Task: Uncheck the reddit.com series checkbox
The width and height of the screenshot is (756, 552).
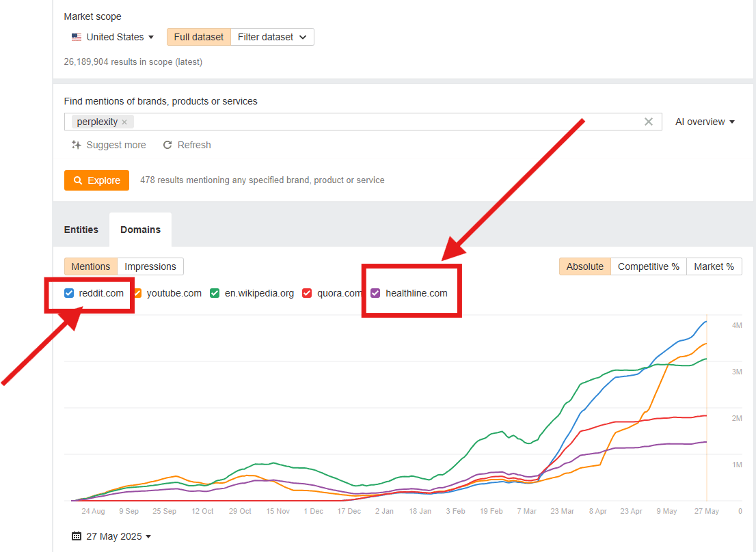Action: click(69, 293)
